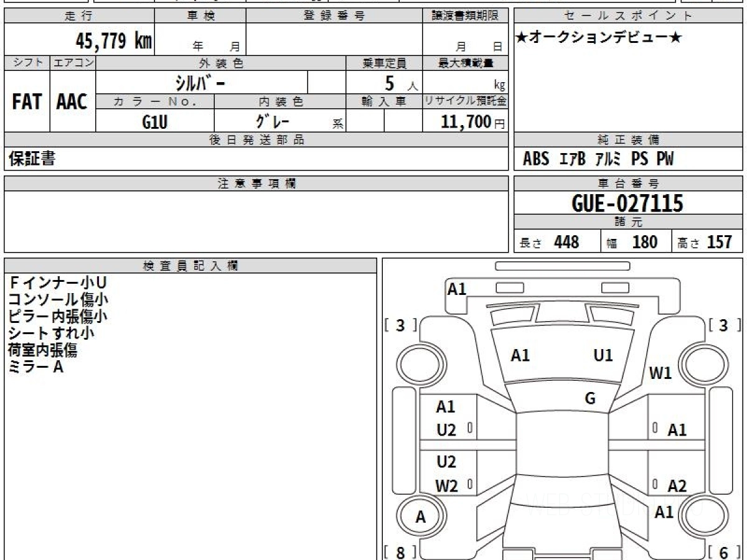Select the PS equipment label
Screen dimensions: 747x560
pyautogui.click(x=639, y=159)
